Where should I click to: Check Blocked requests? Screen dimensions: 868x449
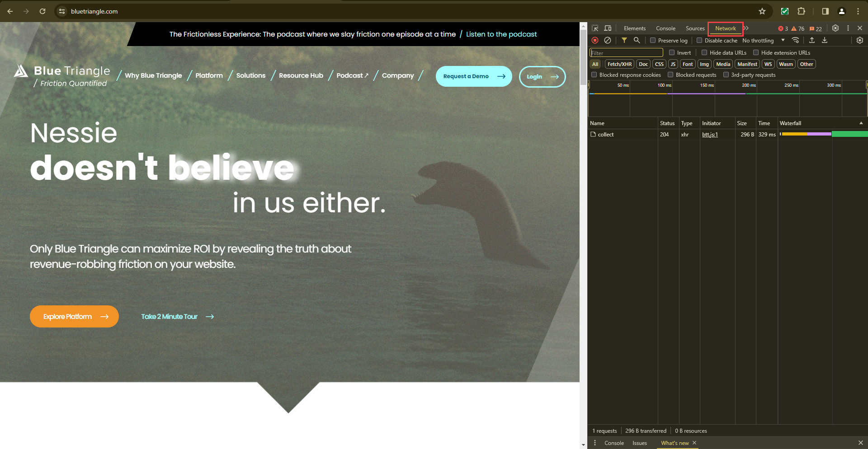(x=671, y=75)
